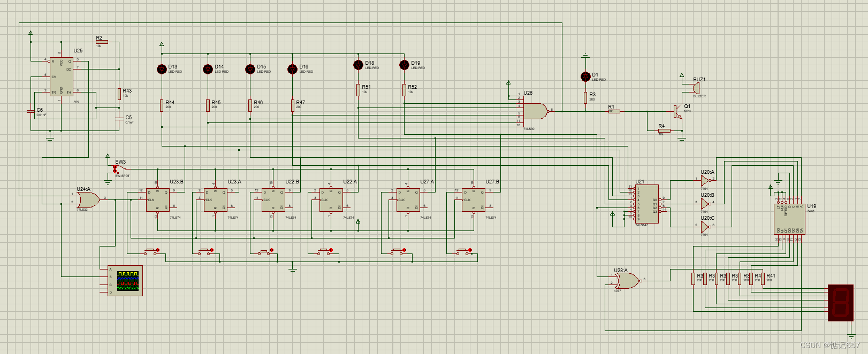Screen dimensions: 868x354
Task: Pick the D18 LED
Action: 358,65
